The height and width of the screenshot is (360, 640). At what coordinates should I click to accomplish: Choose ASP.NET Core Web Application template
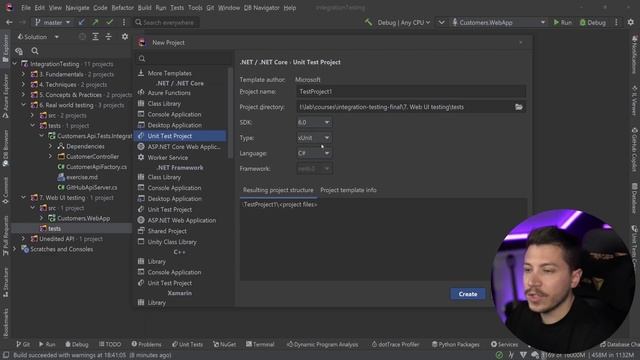[180, 147]
